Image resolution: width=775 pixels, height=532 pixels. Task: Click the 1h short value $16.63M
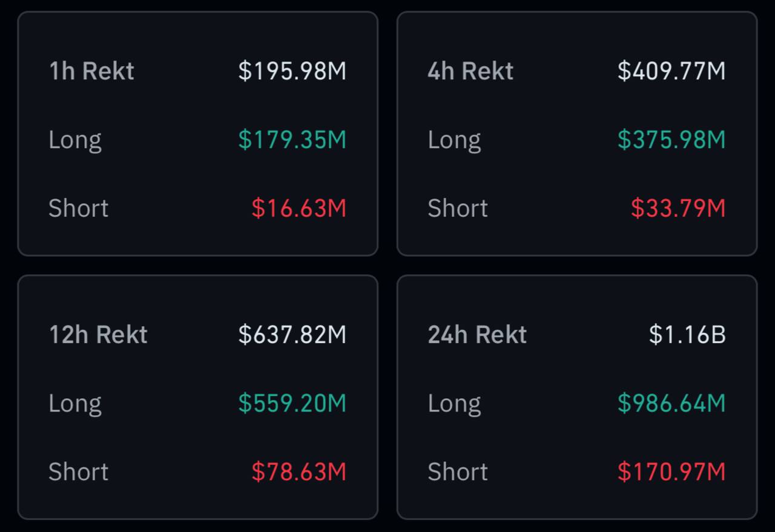(298, 208)
